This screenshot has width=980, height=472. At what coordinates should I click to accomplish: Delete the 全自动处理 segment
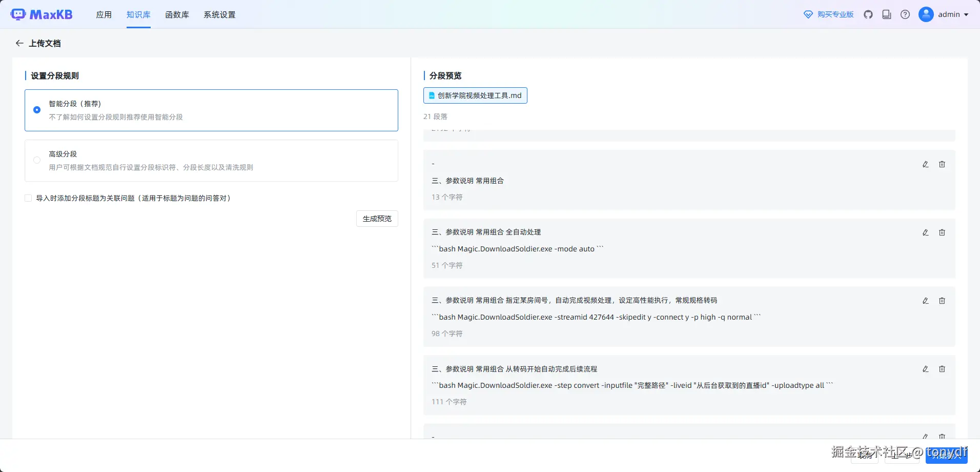click(942, 232)
